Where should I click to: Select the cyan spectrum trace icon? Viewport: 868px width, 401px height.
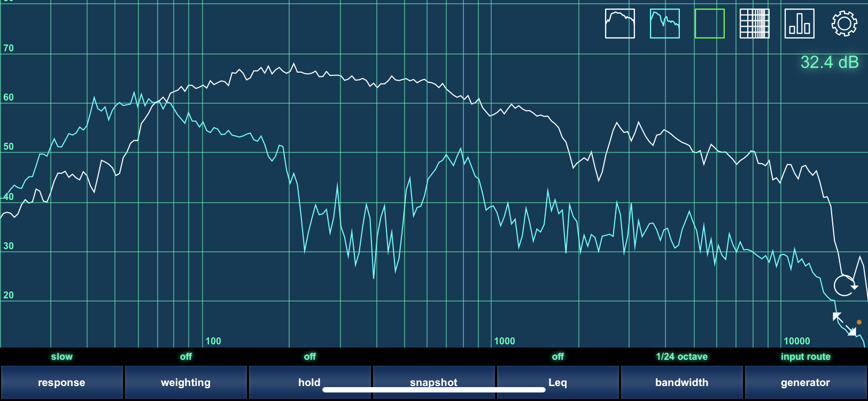[664, 24]
